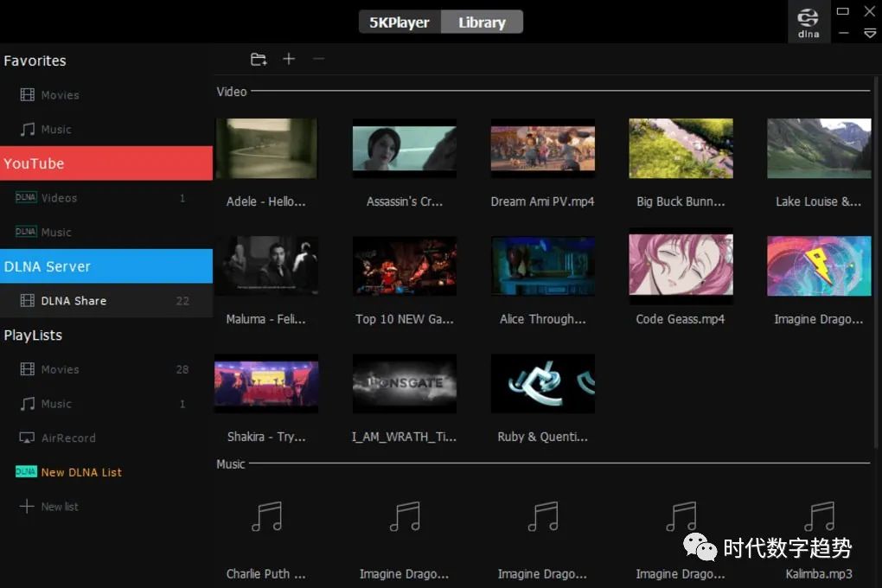The height and width of the screenshot is (588, 882).
Task: Select the Charlie Puth music note icon
Action: pyautogui.click(x=266, y=516)
